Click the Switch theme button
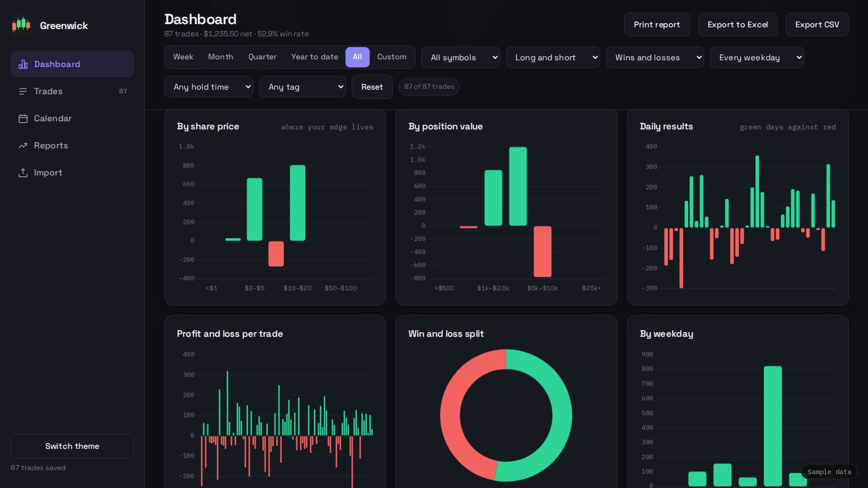 point(72,446)
